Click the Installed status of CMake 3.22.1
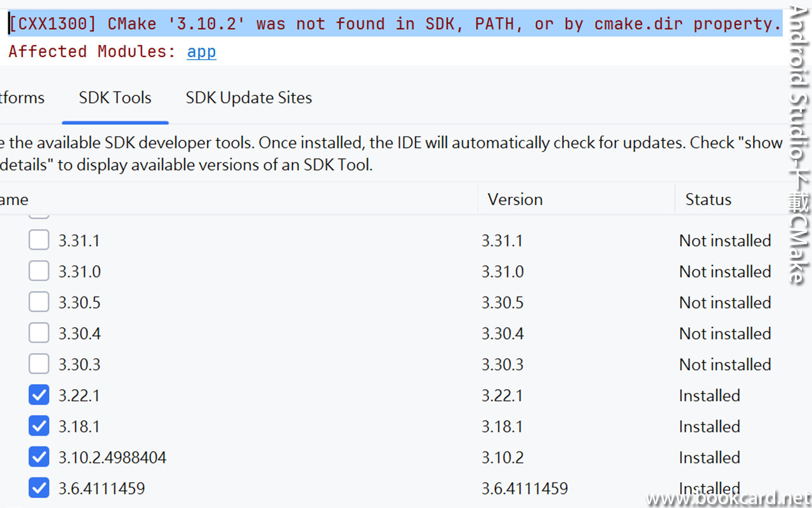The height and width of the screenshot is (508, 812). [709, 395]
